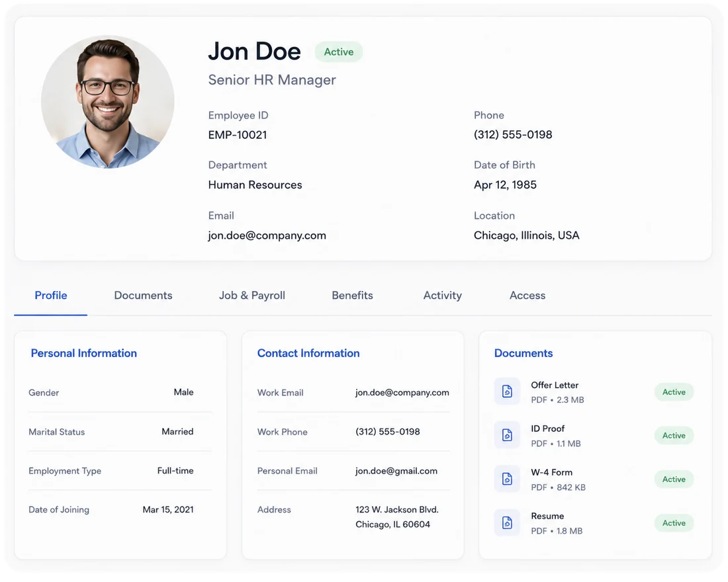This screenshot has width=728, height=582.
Task: Open the Offer Letter document icon
Action: pos(507,392)
